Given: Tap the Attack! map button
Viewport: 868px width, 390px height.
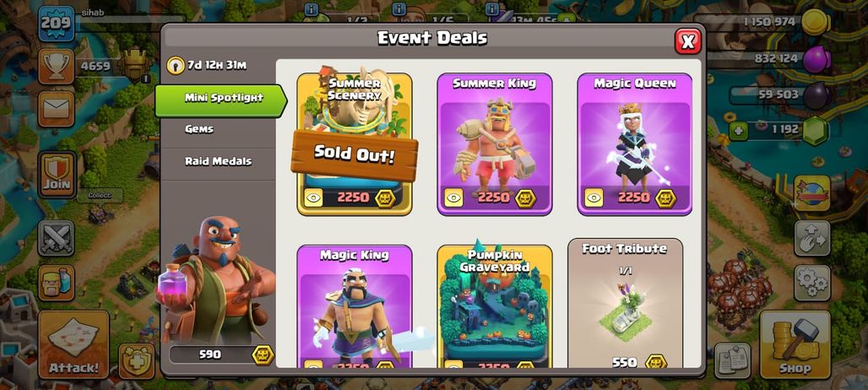Looking at the screenshot, I should pyautogui.click(x=73, y=344).
